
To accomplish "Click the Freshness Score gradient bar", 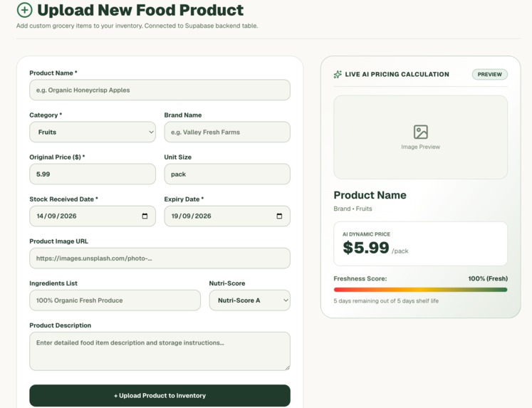I will [420, 290].
